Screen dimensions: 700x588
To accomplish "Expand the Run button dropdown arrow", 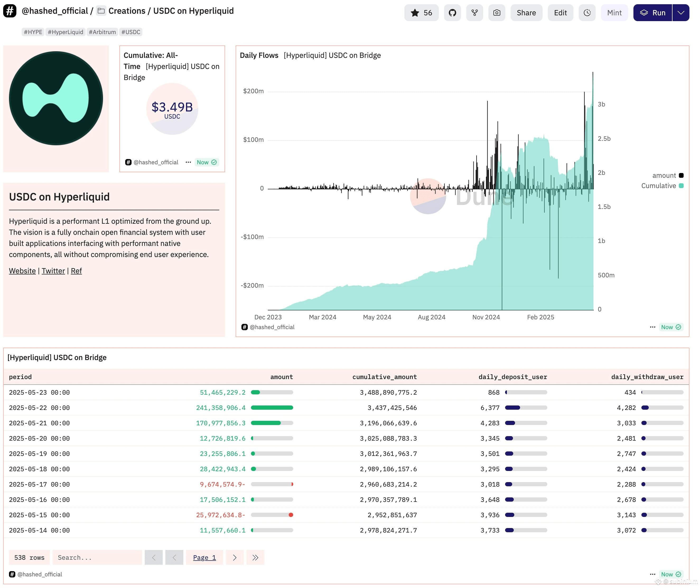I will click(681, 13).
